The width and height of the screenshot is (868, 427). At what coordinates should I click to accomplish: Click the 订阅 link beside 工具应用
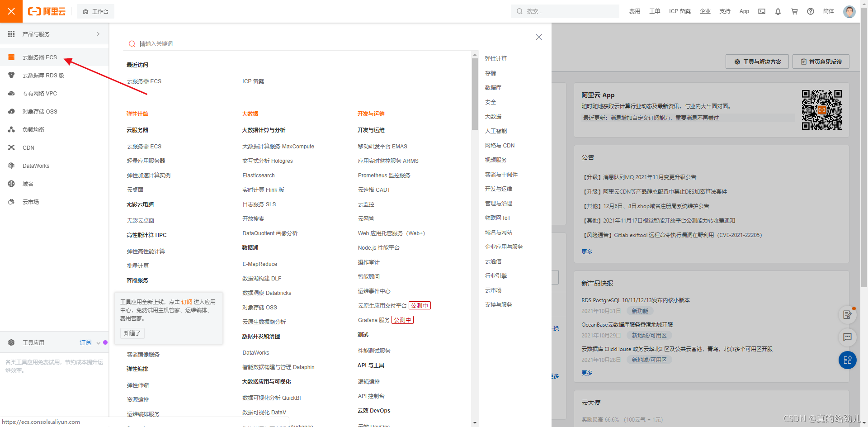85,343
